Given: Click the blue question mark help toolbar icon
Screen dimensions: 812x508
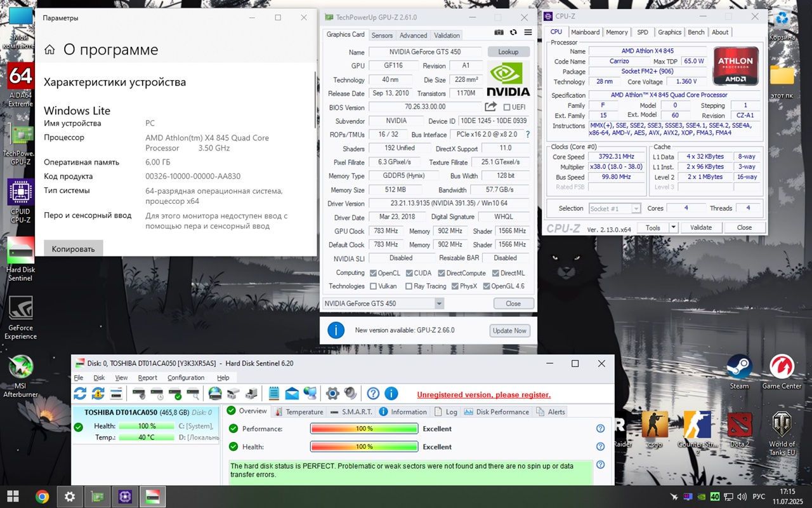Looking at the screenshot, I should click(373, 394).
